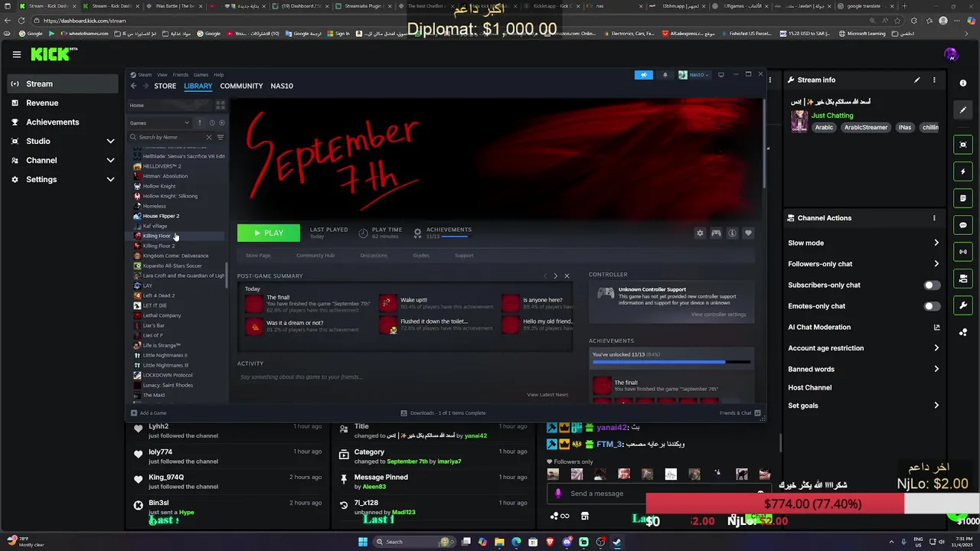
Task: Open the Games collection dropdown
Action: [x=160, y=122]
